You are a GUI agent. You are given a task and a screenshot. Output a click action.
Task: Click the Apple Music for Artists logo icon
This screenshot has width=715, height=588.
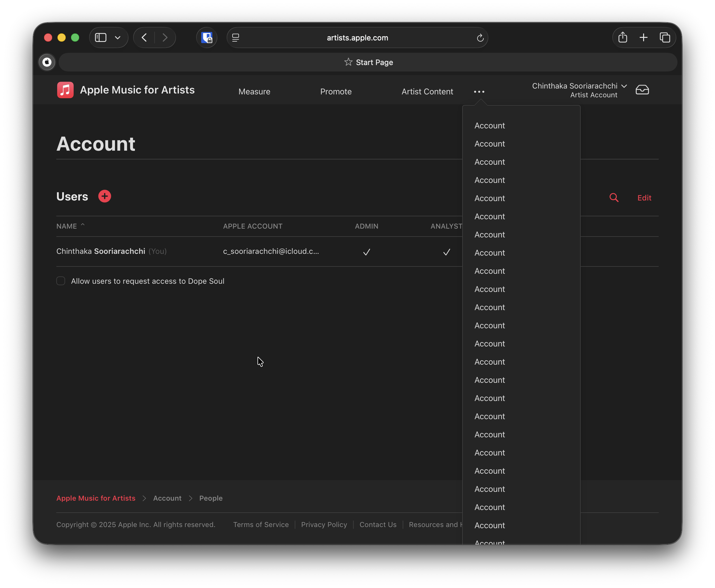click(x=65, y=90)
